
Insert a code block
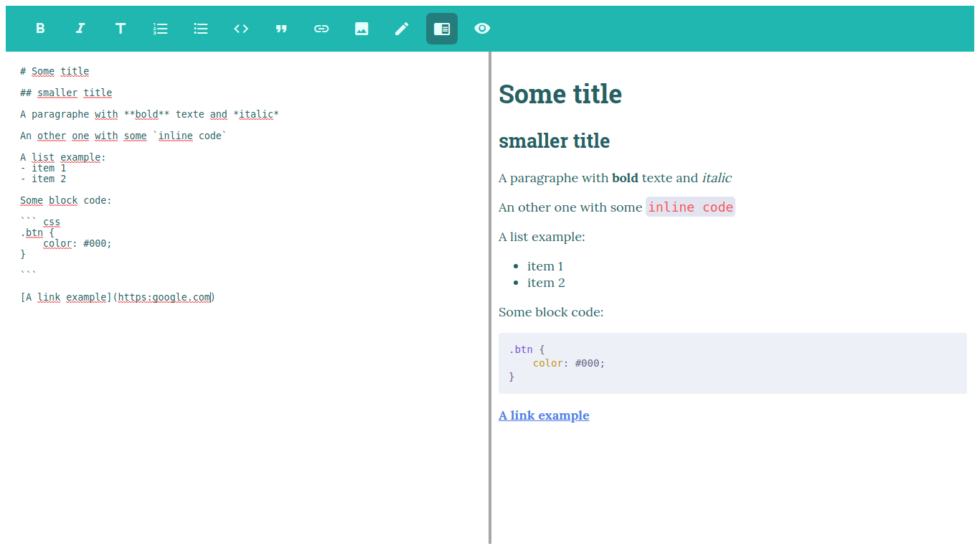point(241,29)
